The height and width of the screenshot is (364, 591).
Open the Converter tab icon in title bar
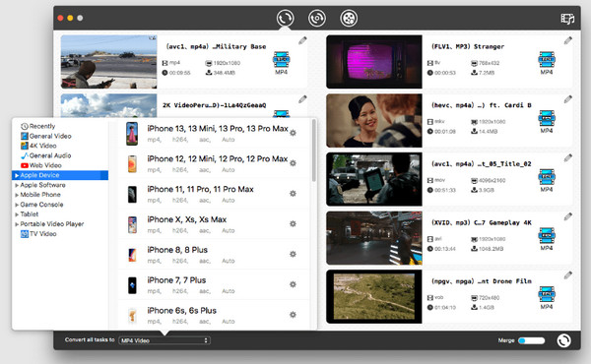(x=285, y=18)
